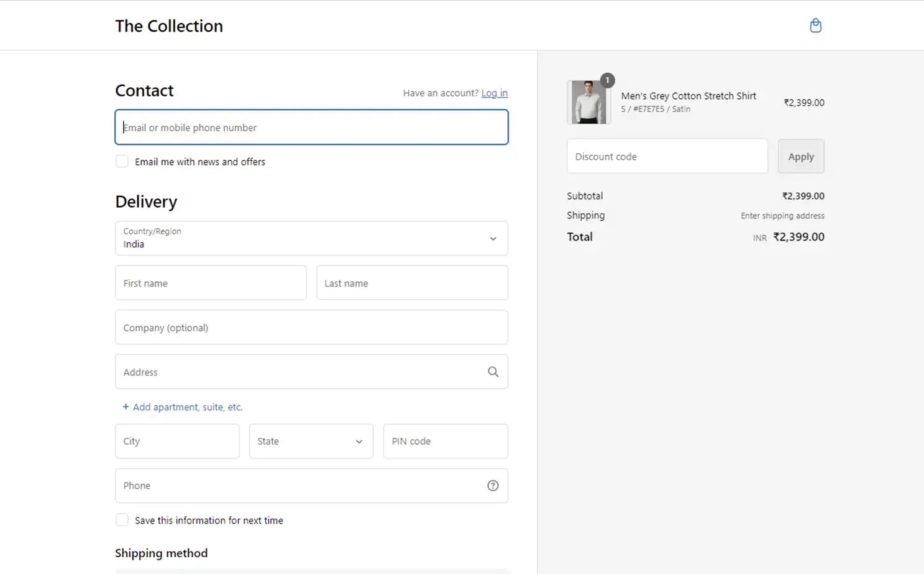Image resolution: width=924 pixels, height=574 pixels.
Task: View the Men's Grey Cotton Stretch Shirt thumbnail
Action: 588,101
